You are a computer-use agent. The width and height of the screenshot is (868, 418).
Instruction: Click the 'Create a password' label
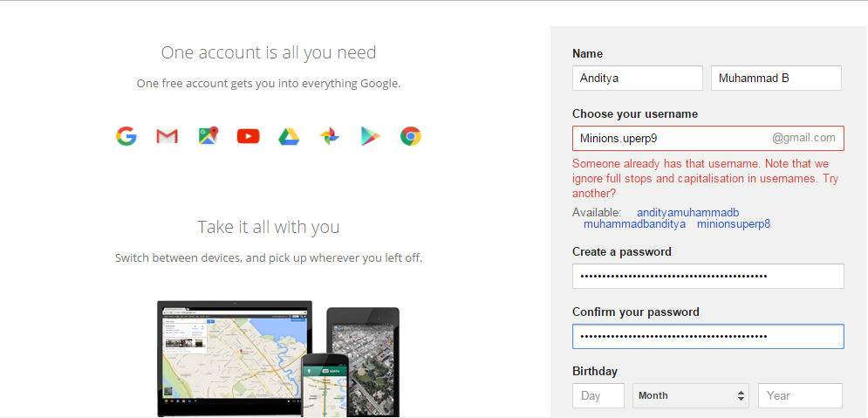(x=622, y=252)
